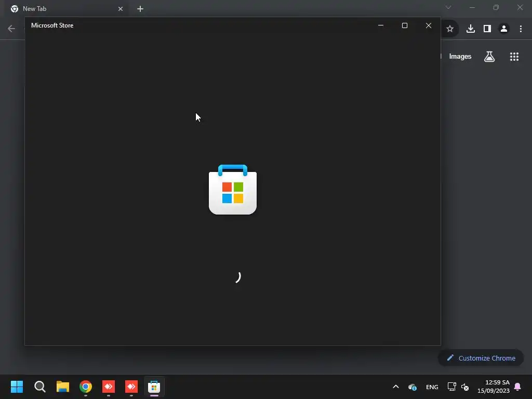The image size is (532, 399).
Task: Open Chrome's tab search chevron
Action: point(448,7)
